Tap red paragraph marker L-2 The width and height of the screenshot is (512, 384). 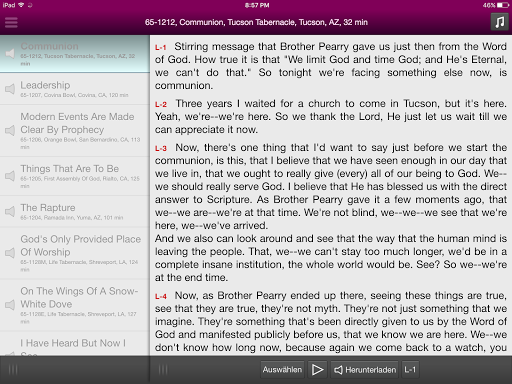point(161,104)
